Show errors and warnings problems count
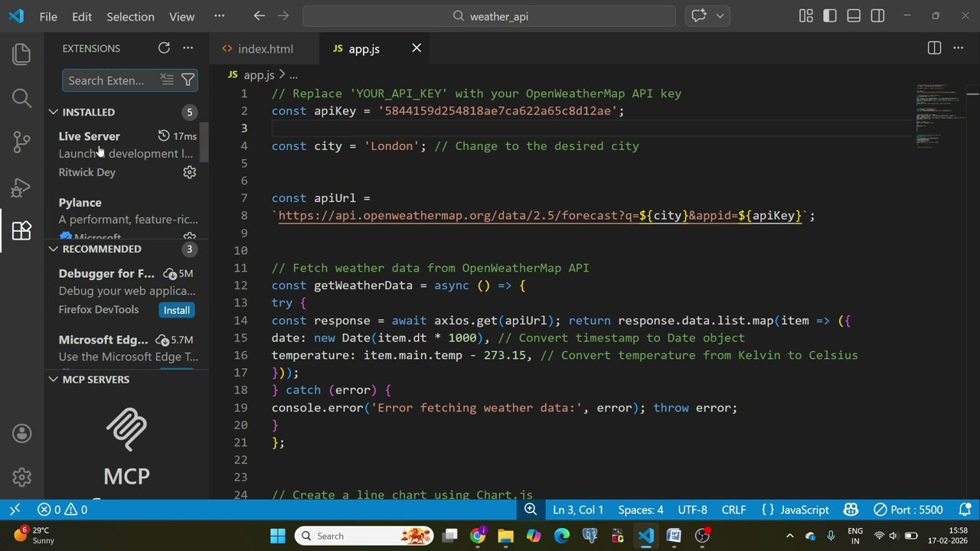This screenshot has height=551, width=980. (x=62, y=510)
